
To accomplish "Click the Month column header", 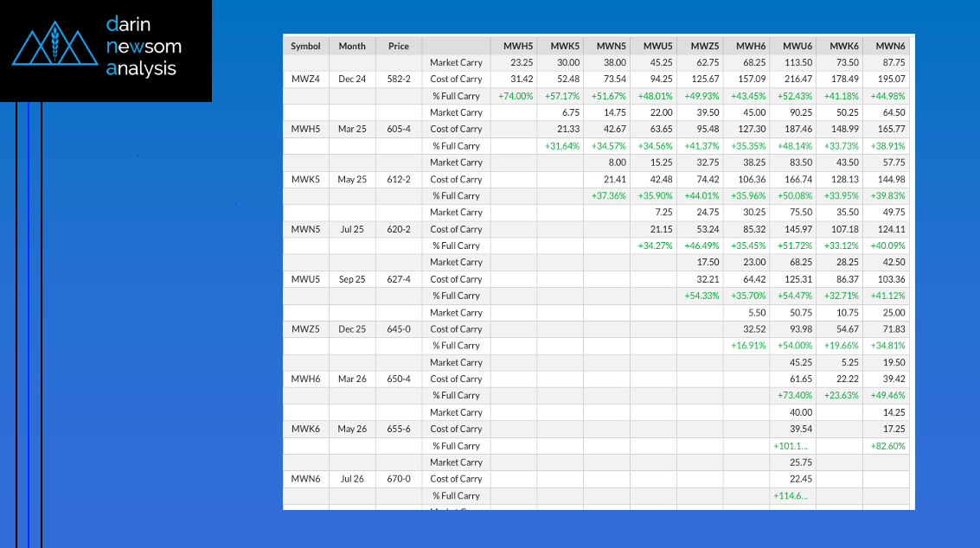I will point(352,46).
